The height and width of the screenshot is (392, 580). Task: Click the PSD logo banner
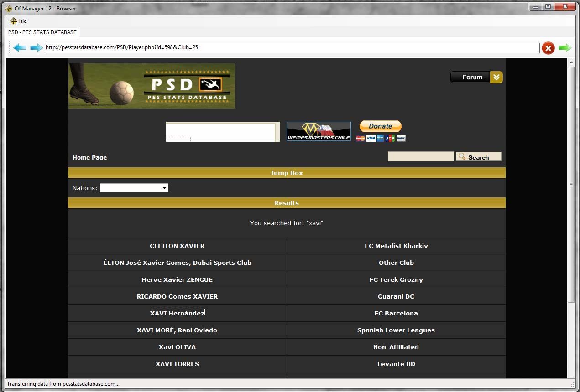tap(152, 86)
